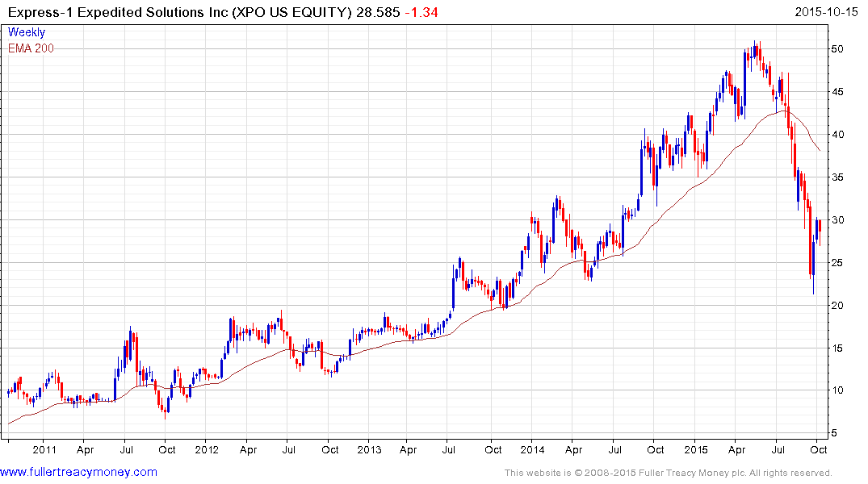868x484 pixels.
Task: Click the 25 price axis label
Action: pos(837,263)
